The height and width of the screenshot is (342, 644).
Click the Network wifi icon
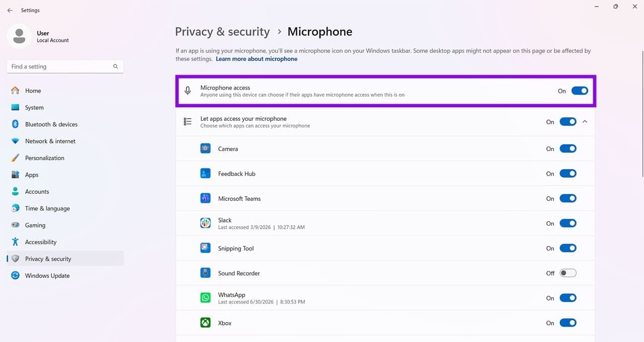[x=15, y=141]
